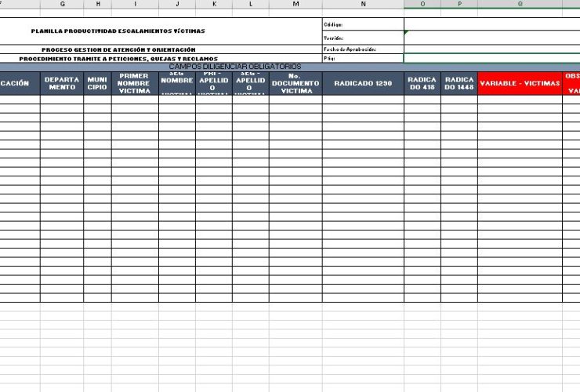Click first empty row under VARIABLE - VICTIMAS

pos(520,100)
